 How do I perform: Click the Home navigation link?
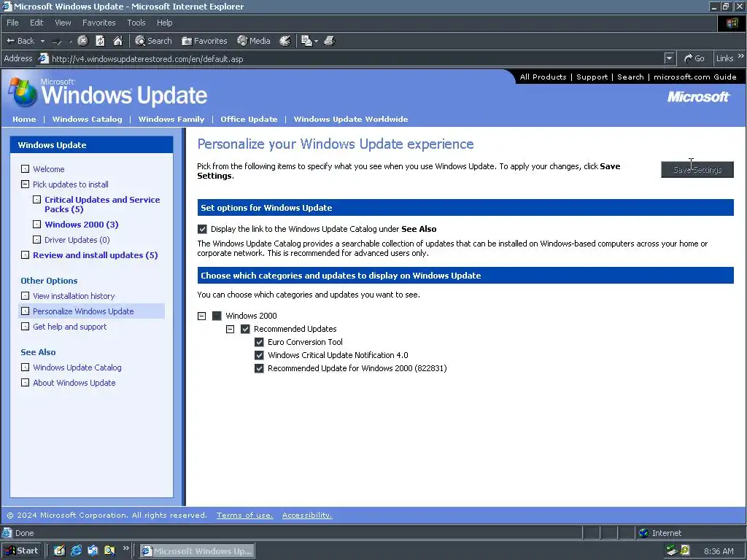(x=24, y=119)
